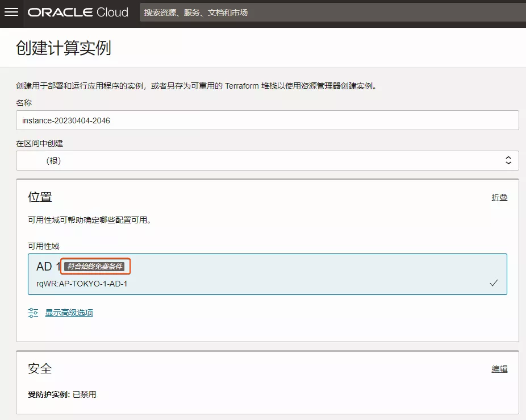526x420 pixels.
Task: Click the stepper arrows on the compartment selector
Action: (508, 160)
